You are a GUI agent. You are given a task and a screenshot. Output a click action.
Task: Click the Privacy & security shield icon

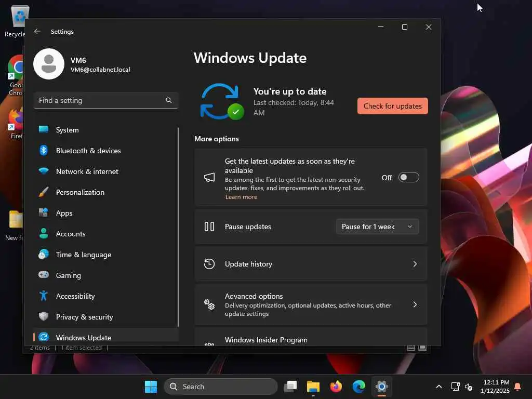[x=44, y=316]
